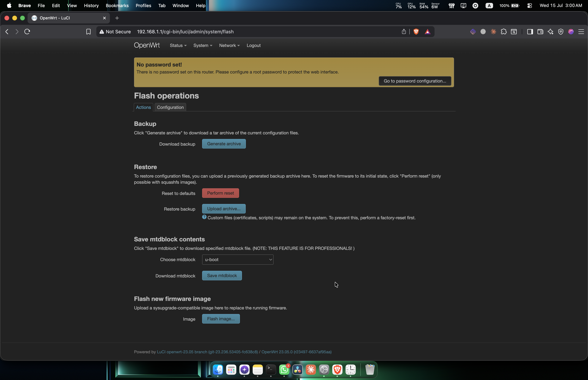The height and width of the screenshot is (380, 588).
Task: Open Finder from the Dock
Action: (x=218, y=370)
